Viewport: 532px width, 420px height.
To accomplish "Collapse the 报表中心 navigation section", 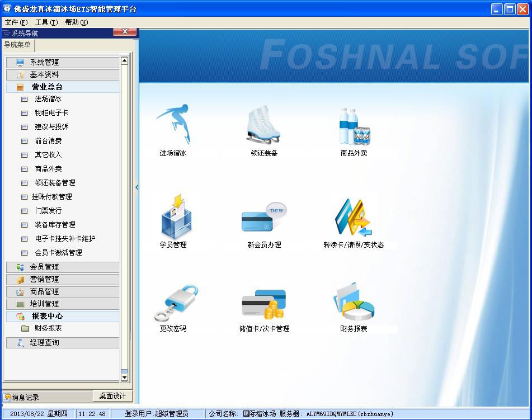I will click(63, 316).
